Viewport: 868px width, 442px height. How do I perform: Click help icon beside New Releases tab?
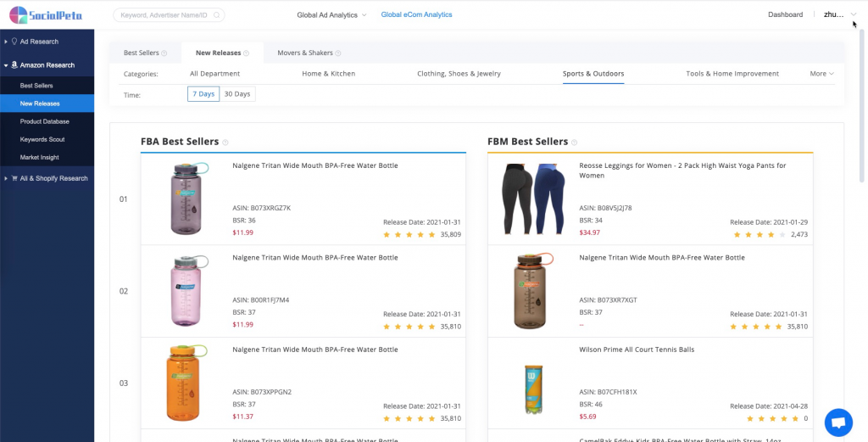click(246, 53)
